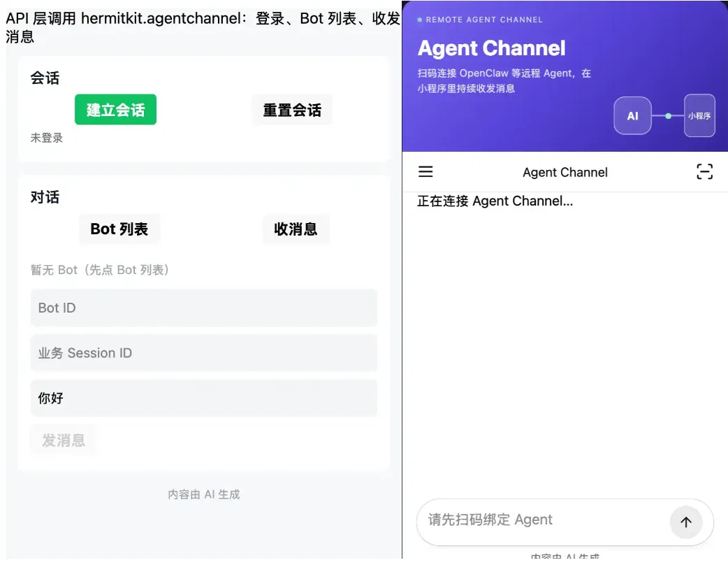
Task: Open the hamburger menu in Agent Channel
Action: (x=425, y=172)
